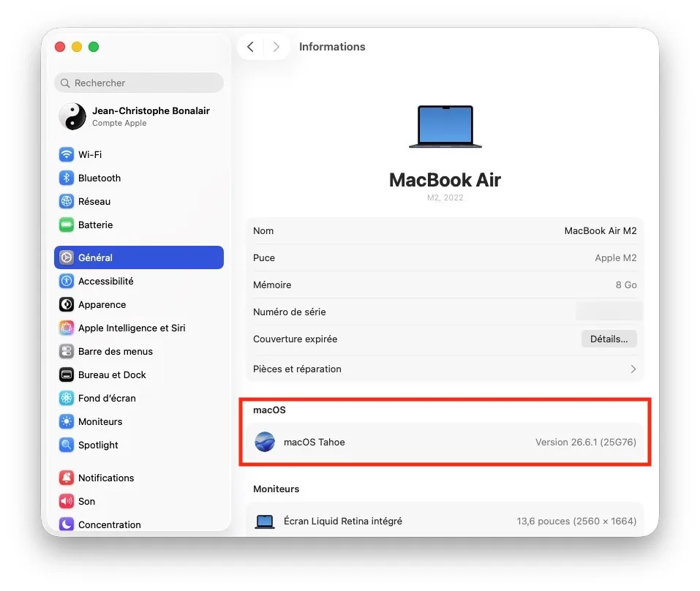Open the Barre des menus label
Screen dimensions: 700x591
point(116,351)
